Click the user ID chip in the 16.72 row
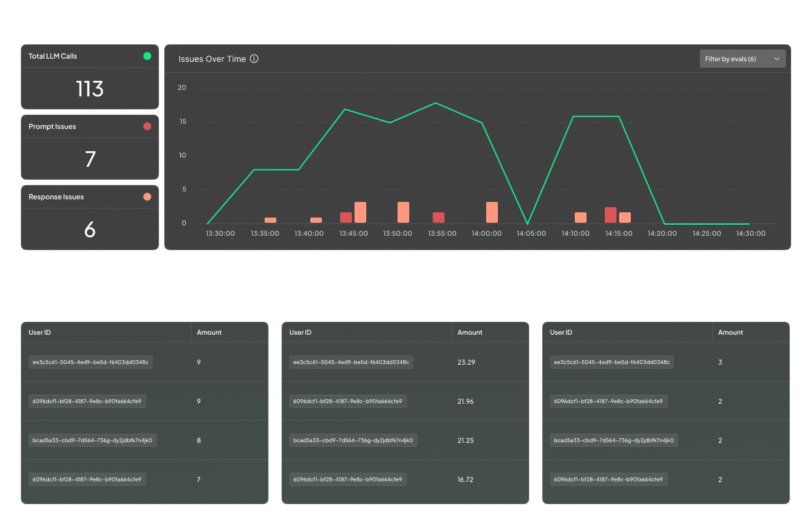The image size is (812, 525). [348, 479]
